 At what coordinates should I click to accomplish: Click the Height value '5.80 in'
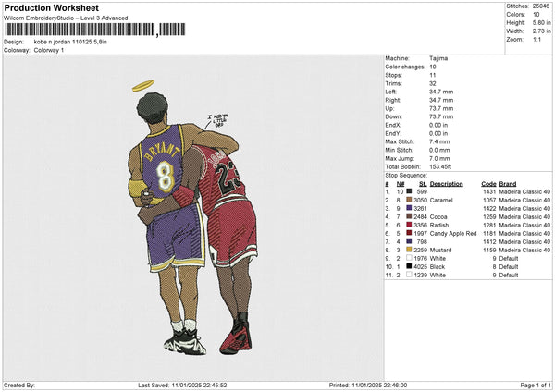pos(542,22)
